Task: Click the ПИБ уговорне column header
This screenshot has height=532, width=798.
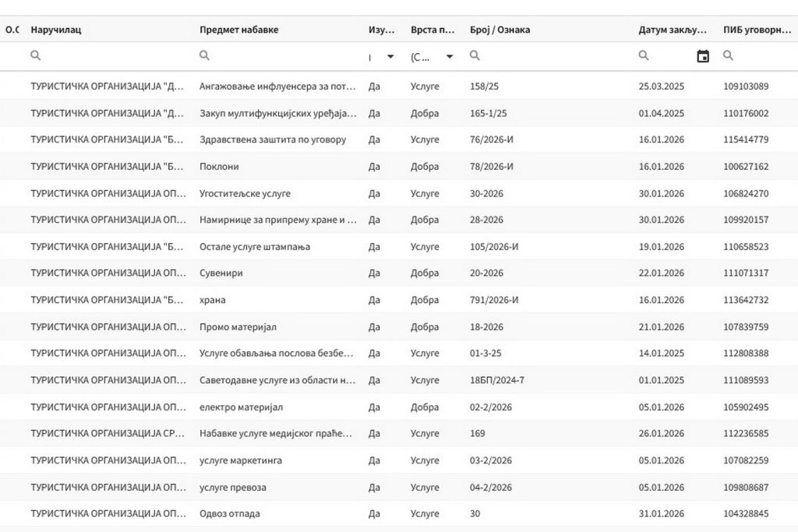Action: coord(756,30)
